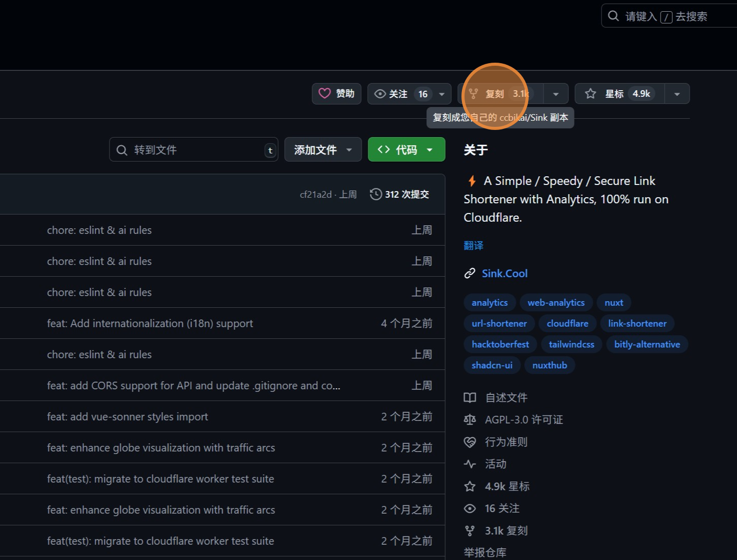
Task: Open the Sink.Cool website link
Action: point(504,274)
